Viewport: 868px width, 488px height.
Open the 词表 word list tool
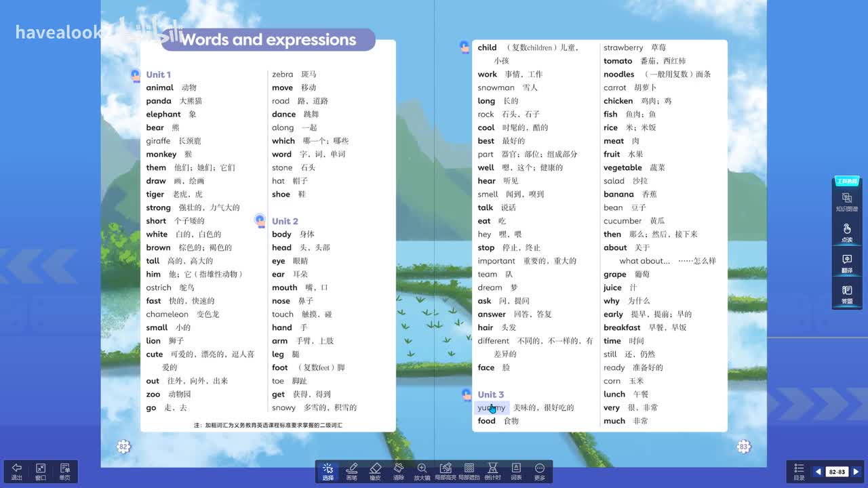click(x=516, y=472)
